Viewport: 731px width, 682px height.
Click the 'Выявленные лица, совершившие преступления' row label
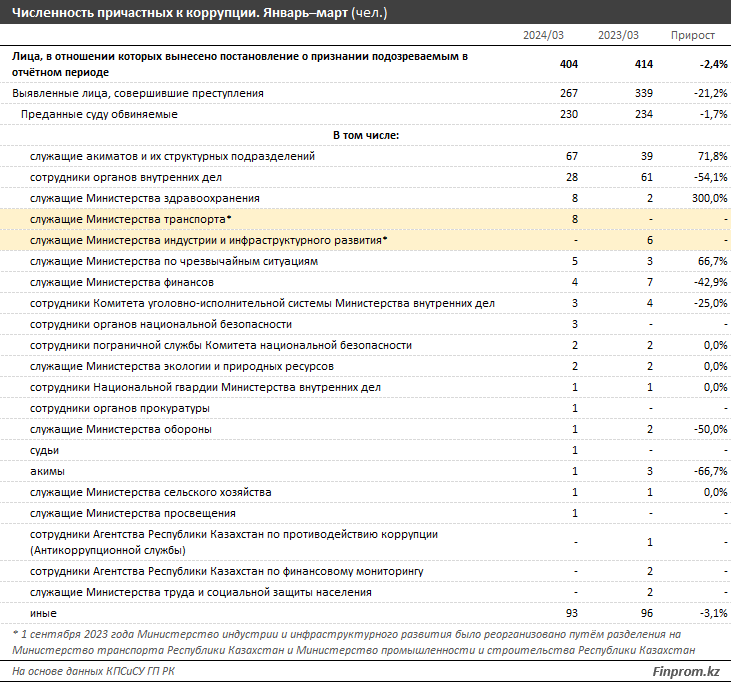(138, 93)
